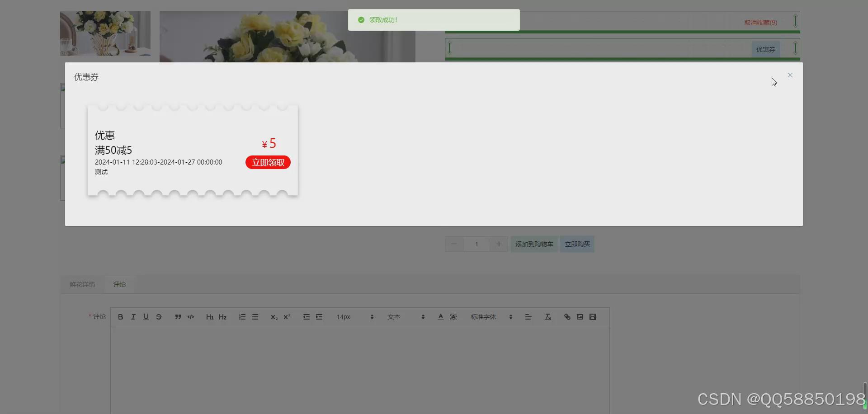Create a bulleted list

255,317
